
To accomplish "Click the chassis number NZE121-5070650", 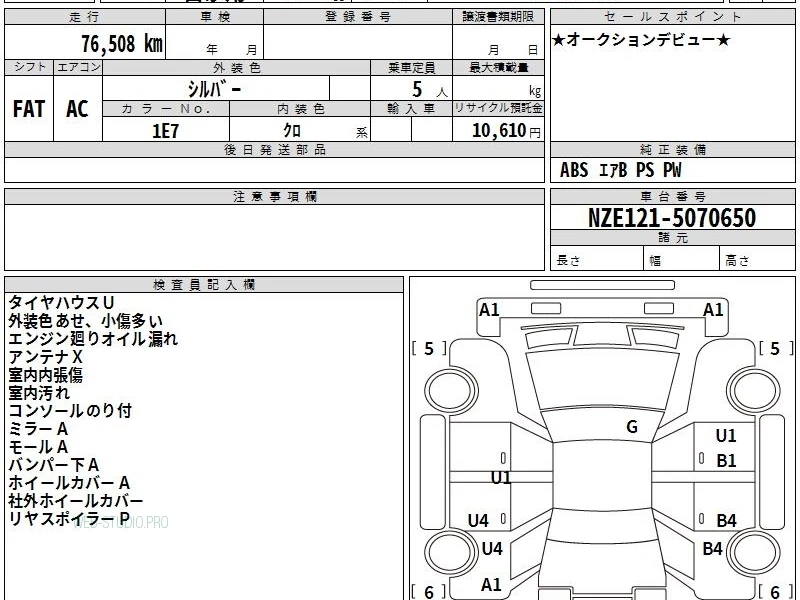I will pyautogui.click(x=672, y=218).
